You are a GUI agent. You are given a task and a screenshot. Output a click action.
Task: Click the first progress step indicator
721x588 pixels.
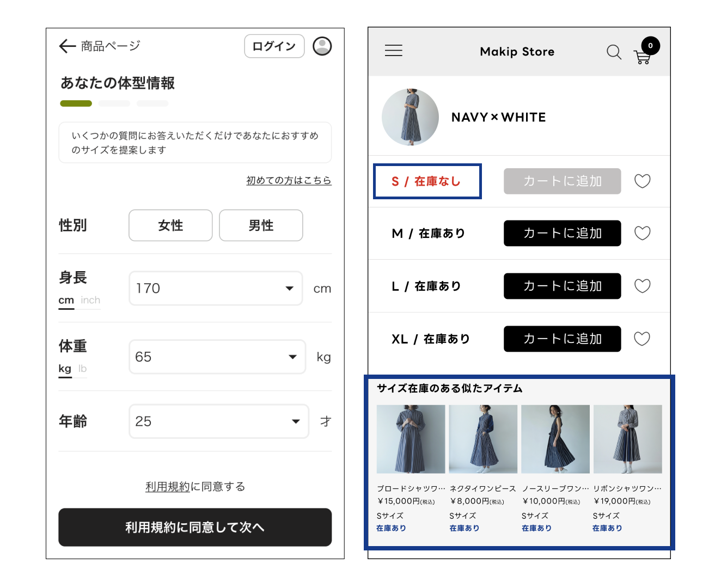[76, 103]
